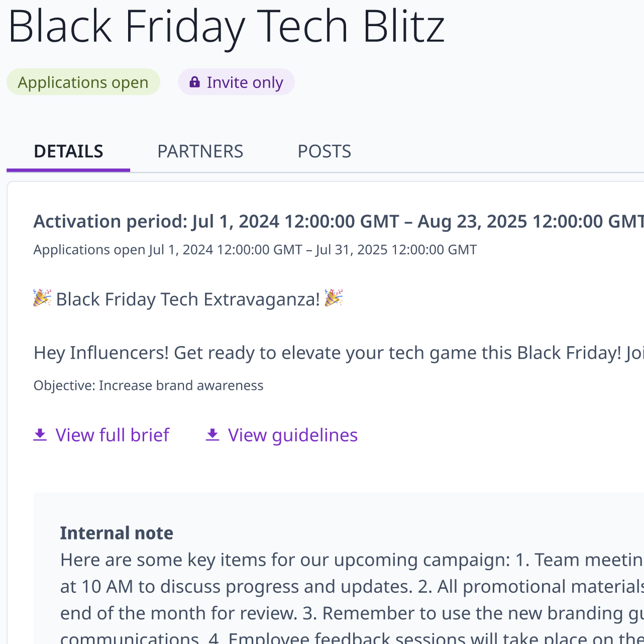Click the Internal note heading
Screen dimensions: 644x644
pyautogui.click(x=117, y=533)
